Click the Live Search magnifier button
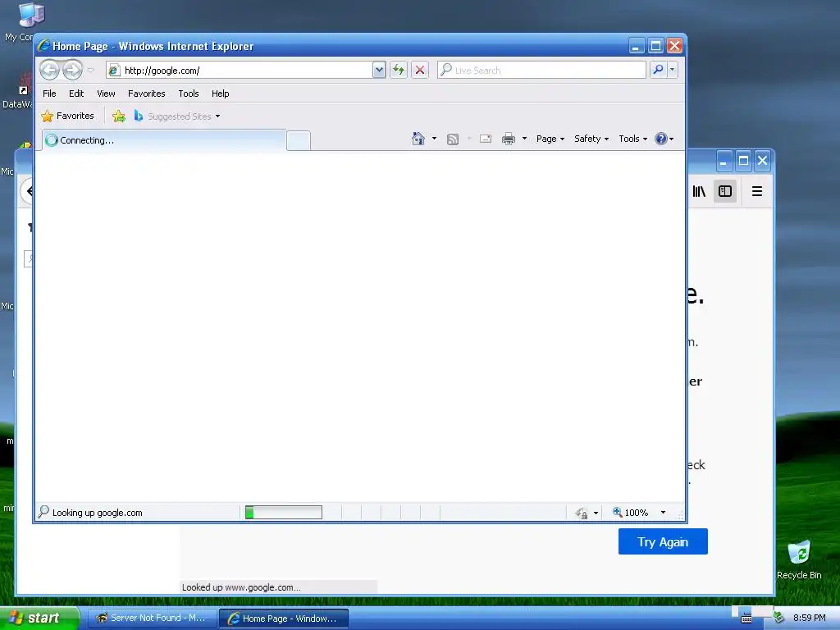Viewport: 840px width, 630px height. coord(659,70)
